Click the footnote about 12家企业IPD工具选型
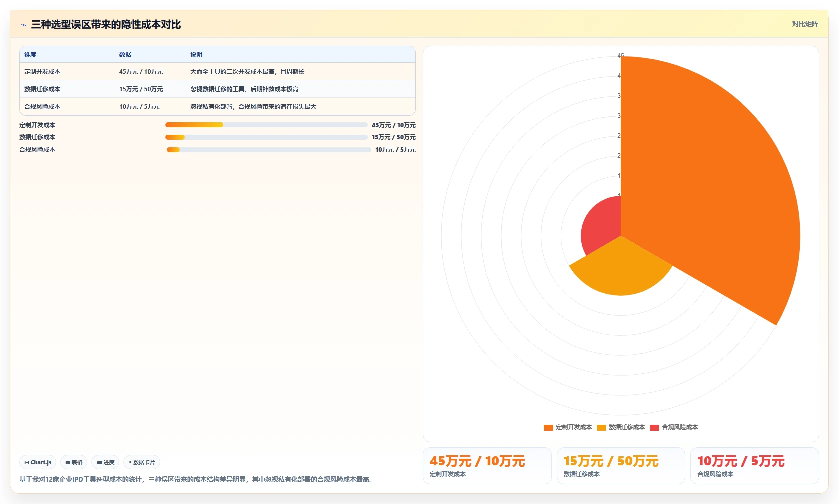 pyautogui.click(x=197, y=479)
